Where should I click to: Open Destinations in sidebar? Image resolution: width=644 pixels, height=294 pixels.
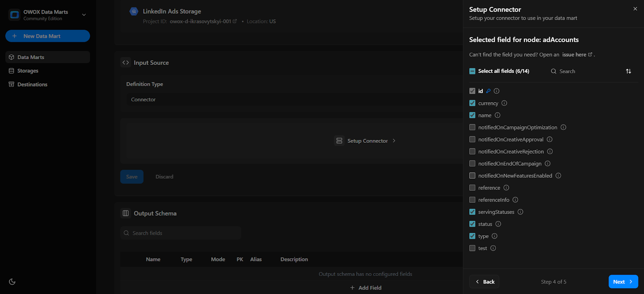[x=47, y=84]
